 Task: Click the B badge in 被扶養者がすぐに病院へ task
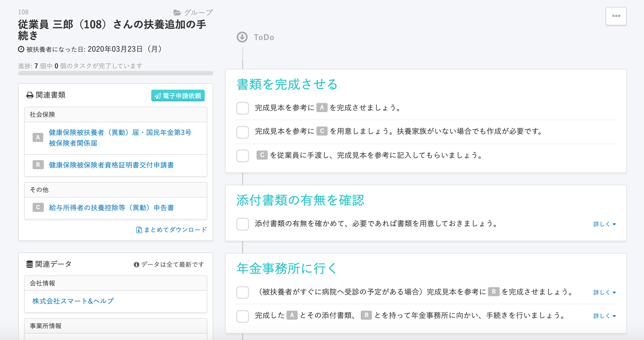494,292
